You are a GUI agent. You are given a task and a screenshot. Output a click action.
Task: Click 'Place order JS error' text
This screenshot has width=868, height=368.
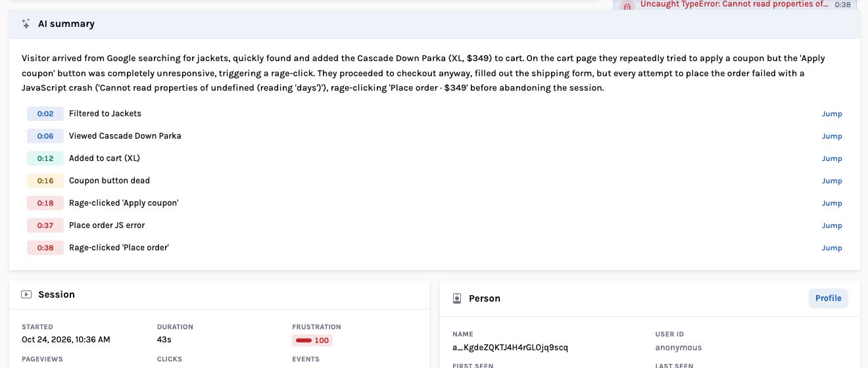pyautogui.click(x=107, y=225)
